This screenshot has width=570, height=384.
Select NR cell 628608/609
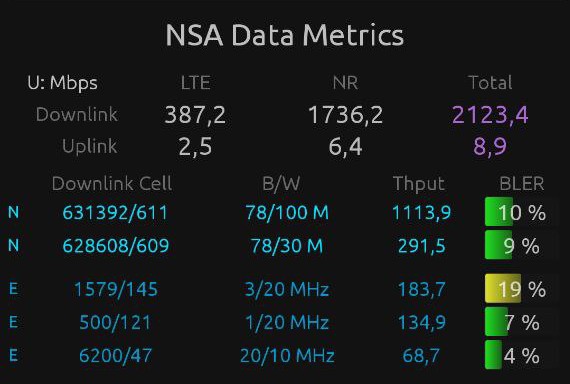tap(116, 245)
